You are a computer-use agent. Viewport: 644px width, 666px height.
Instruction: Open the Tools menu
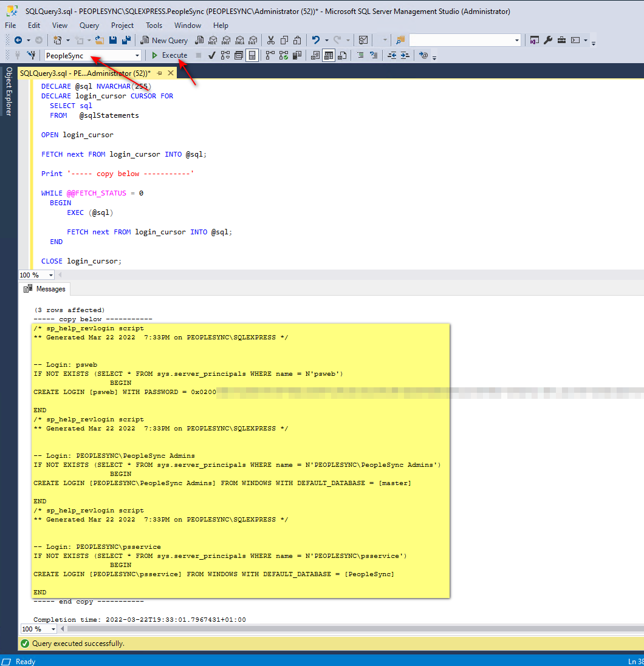154,25
